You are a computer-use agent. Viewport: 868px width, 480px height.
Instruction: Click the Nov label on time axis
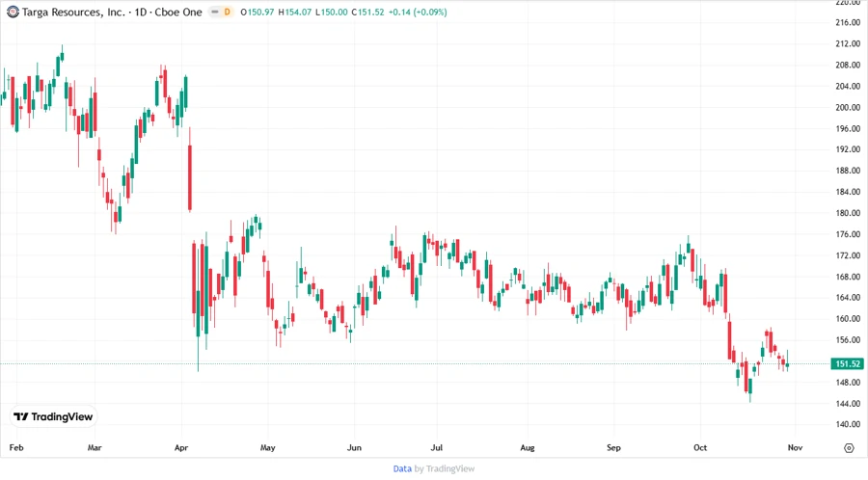795,447
